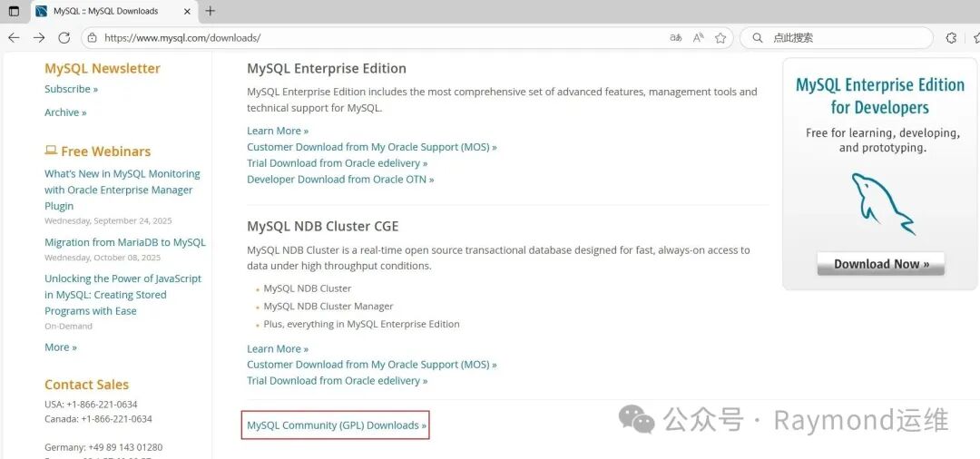Open Unlocking the Power of JavaScript webinar
The height and width of the screenshot is (459, 980).
click(x=123, y=295)
